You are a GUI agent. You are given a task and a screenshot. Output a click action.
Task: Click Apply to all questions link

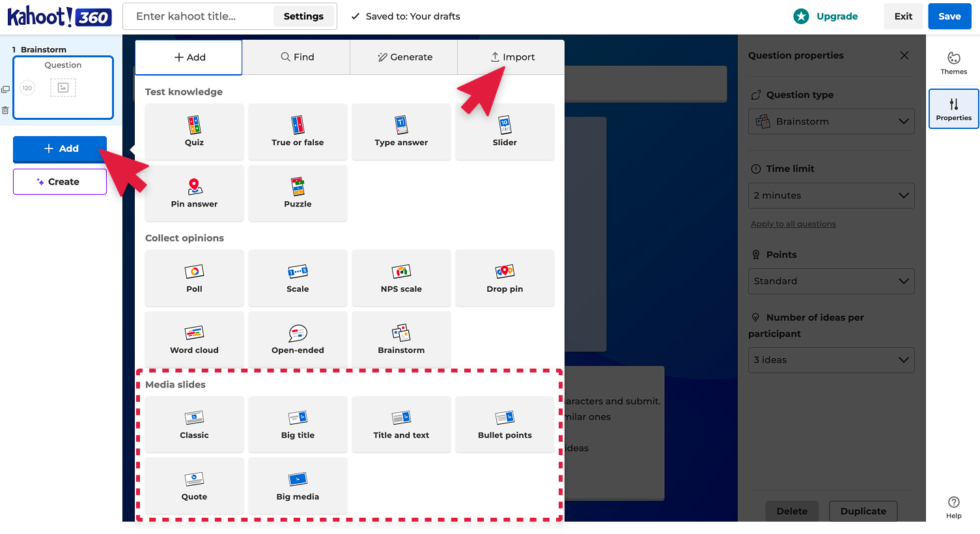click(x=793, y=224)
